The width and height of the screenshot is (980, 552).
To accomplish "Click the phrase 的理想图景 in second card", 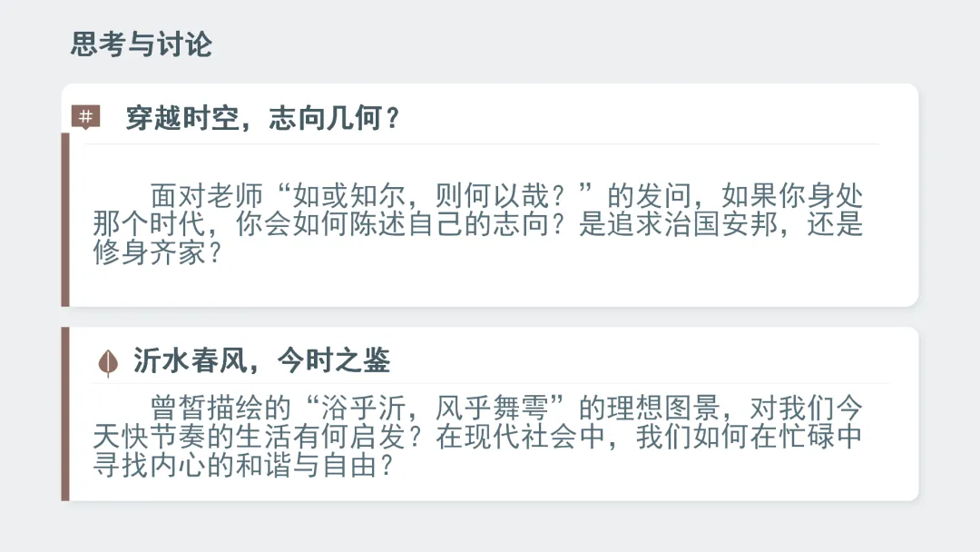I will click(x=649, y=409).
